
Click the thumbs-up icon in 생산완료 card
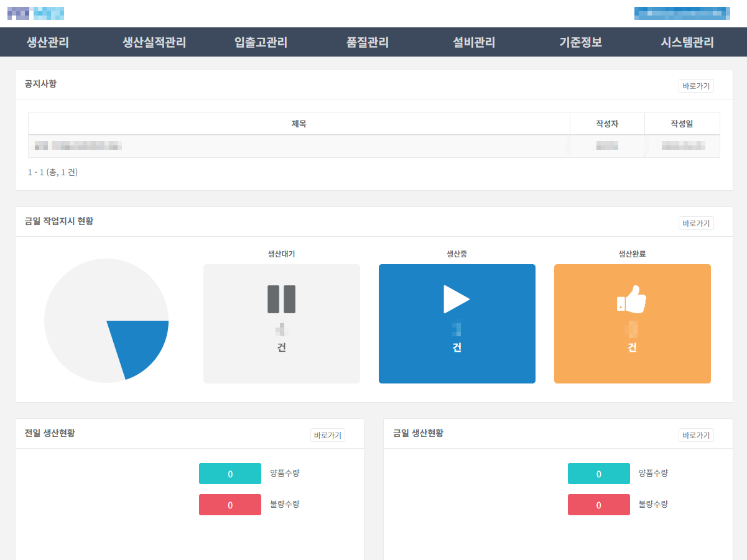(x=631, y=299)
